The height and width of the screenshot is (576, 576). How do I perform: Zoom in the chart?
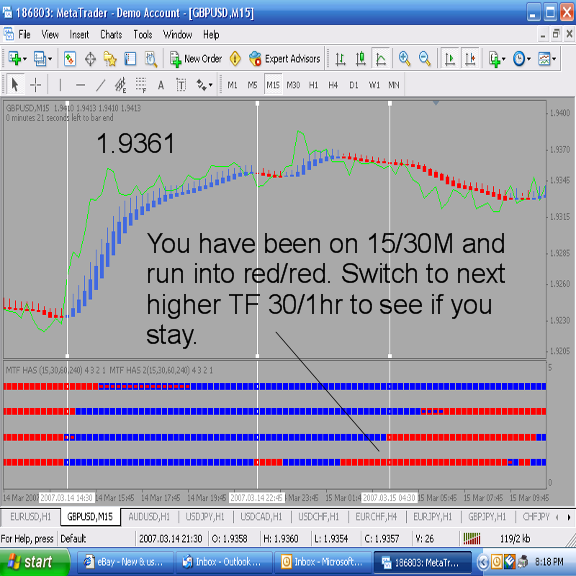pos(404,59)
